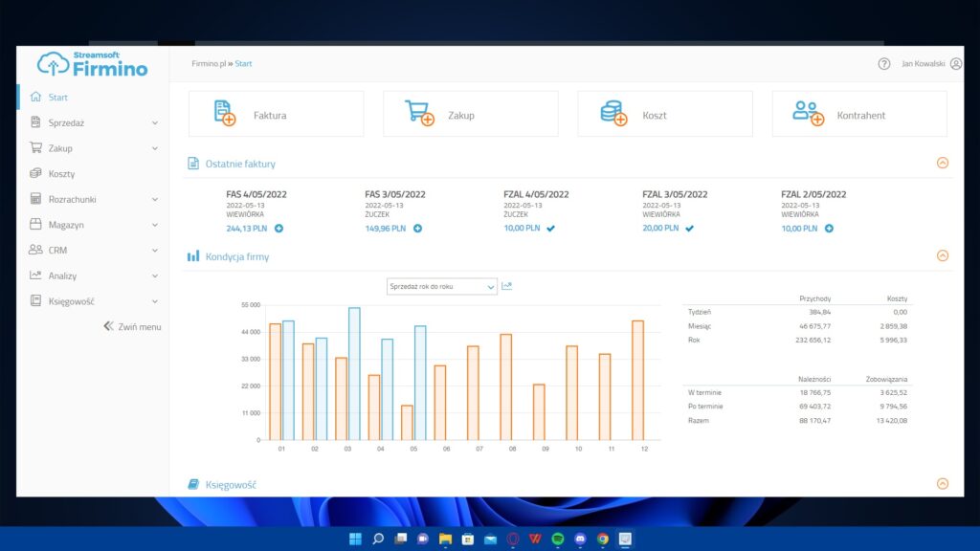980x551 pixels.
Task: Click the checkmark icon on FZAL 4/05/2022
Action: point(550,229)
